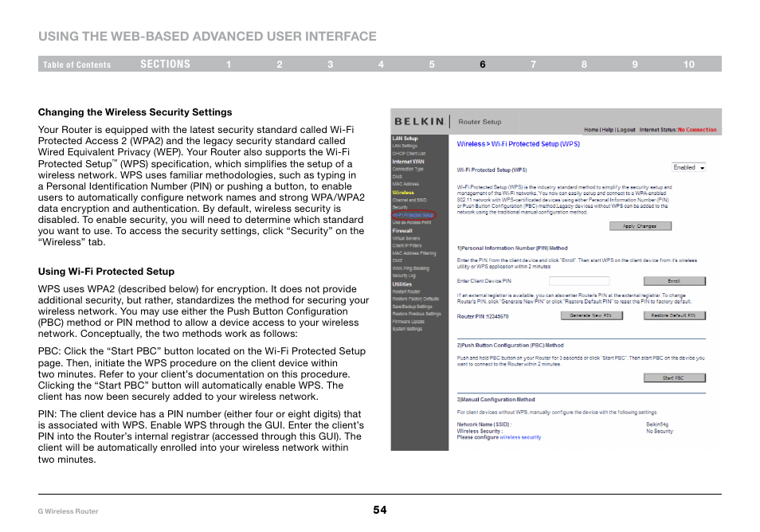
Task: Jump to section 3 in navigation bar
Action: click(x=330, y=65)
